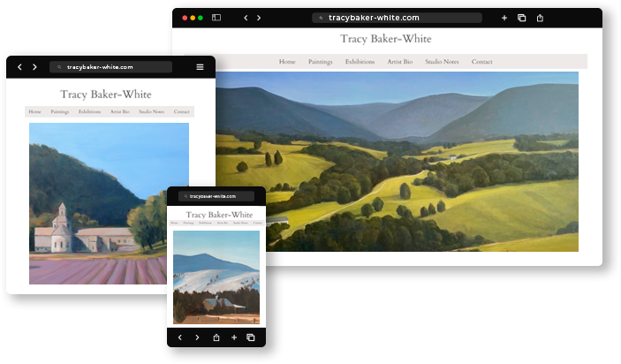Select Exhibitions in desktop site navigation
Viewport: 621px width, 364px height.
click(x=360, y=62)
